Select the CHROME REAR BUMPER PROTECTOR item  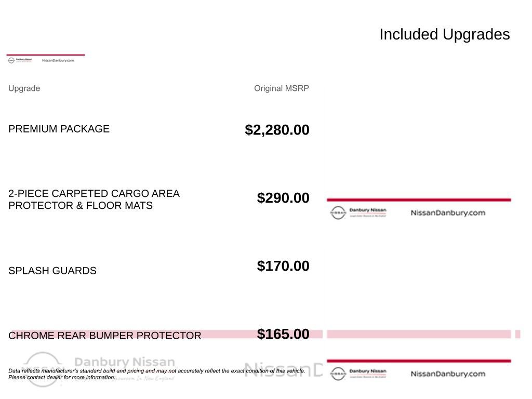click(105, 336)
